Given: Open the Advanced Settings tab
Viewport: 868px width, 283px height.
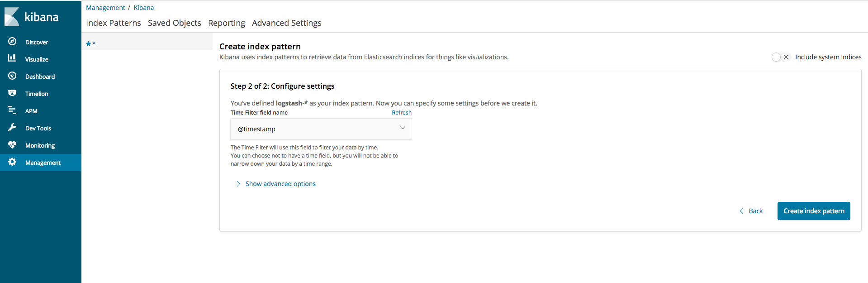Looking at the screenshot, I should click(x=287, y=23).
